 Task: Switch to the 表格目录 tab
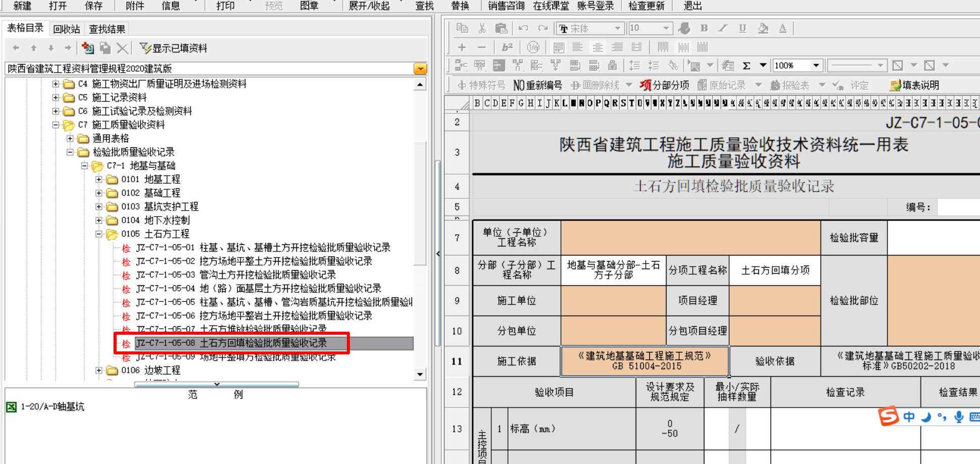point(25,28)
